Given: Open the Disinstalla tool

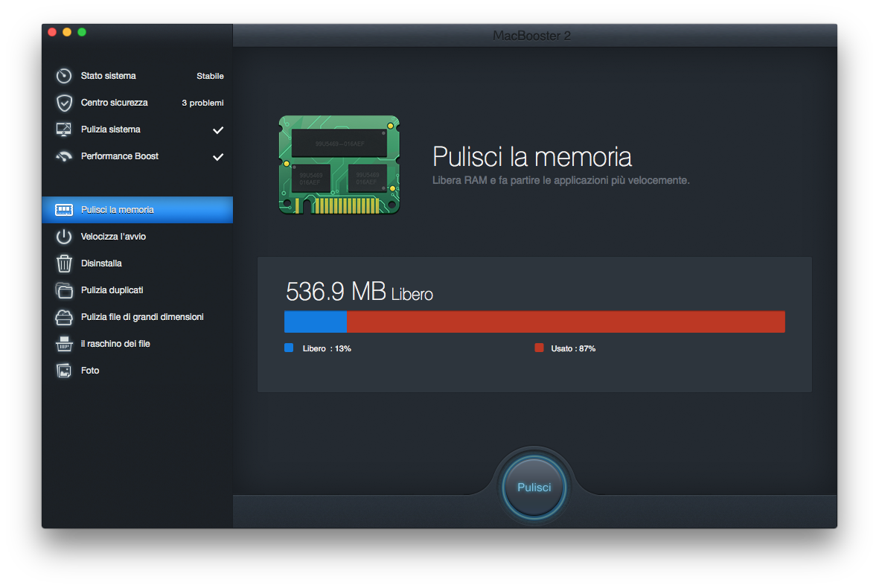Looking at the screenshot, I should (138, 263).
